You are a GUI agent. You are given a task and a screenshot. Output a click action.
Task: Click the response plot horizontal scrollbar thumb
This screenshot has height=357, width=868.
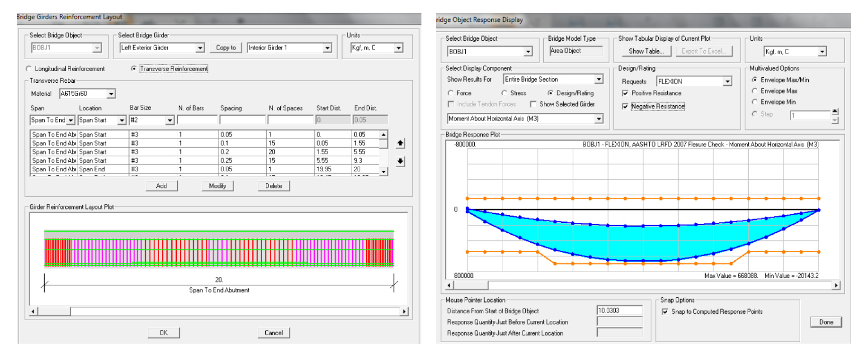(x=470, y=286)
